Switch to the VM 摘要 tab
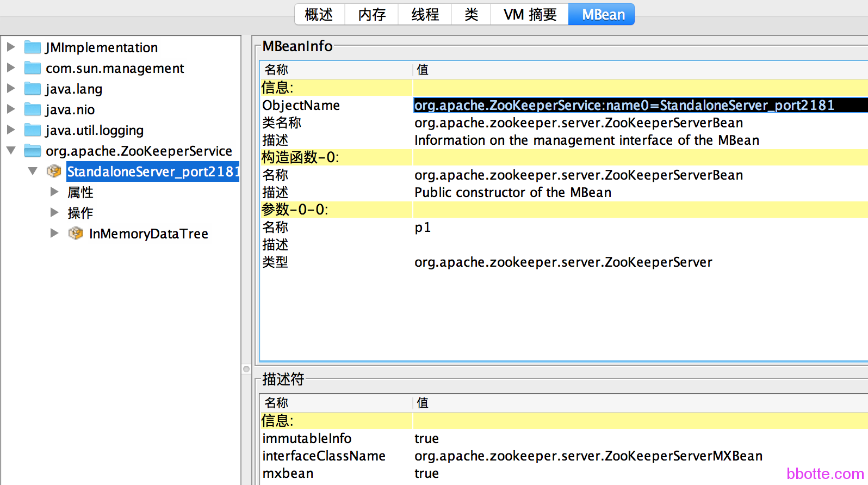Screen dimensions: 868x485 (530, 14)
